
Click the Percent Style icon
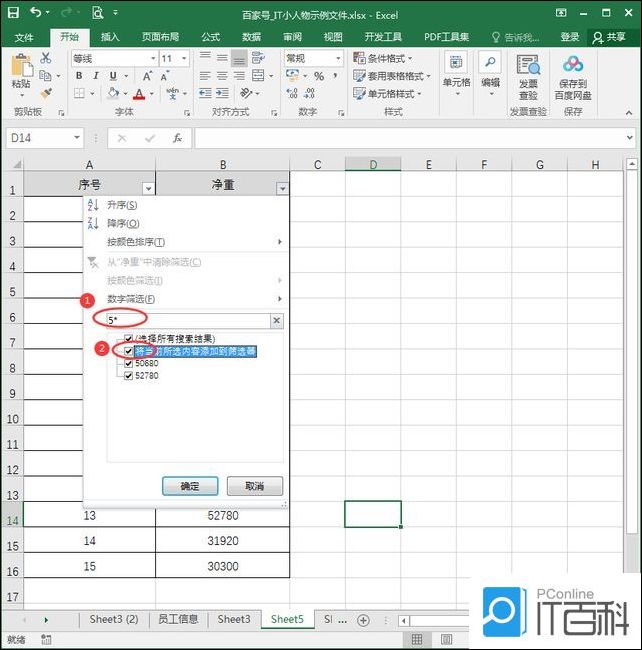(319, 76)
